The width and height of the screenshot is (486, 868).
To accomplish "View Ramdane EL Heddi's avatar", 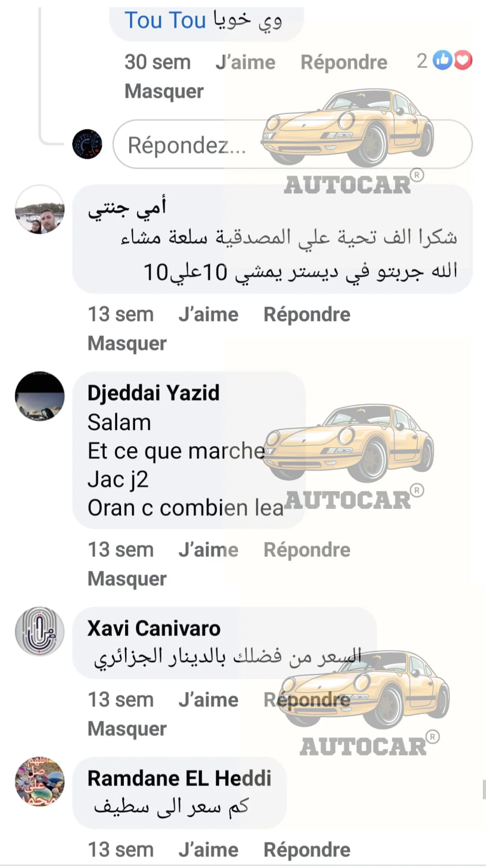I will click(40, 781).
